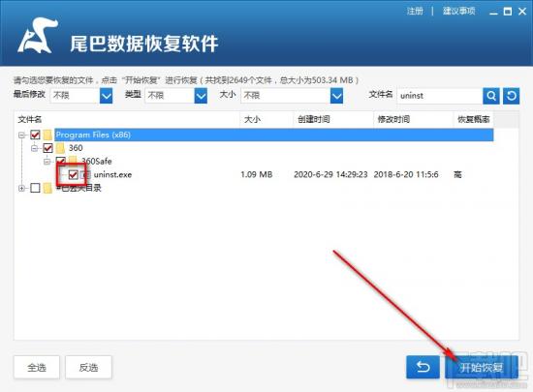This screenshot has height=392, width=533.
Task: Click the 1.09 MB size cell
Action: [x=257, y=175]
